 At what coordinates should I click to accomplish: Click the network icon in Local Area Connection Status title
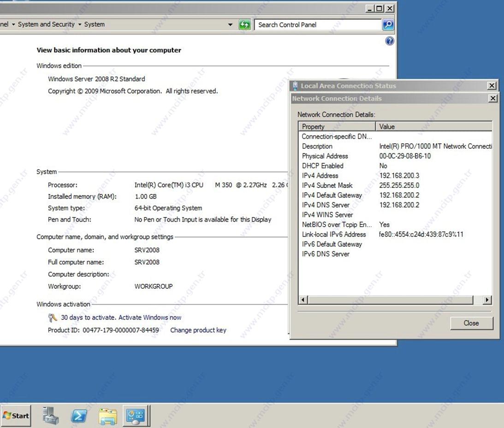tap(295, 86)
